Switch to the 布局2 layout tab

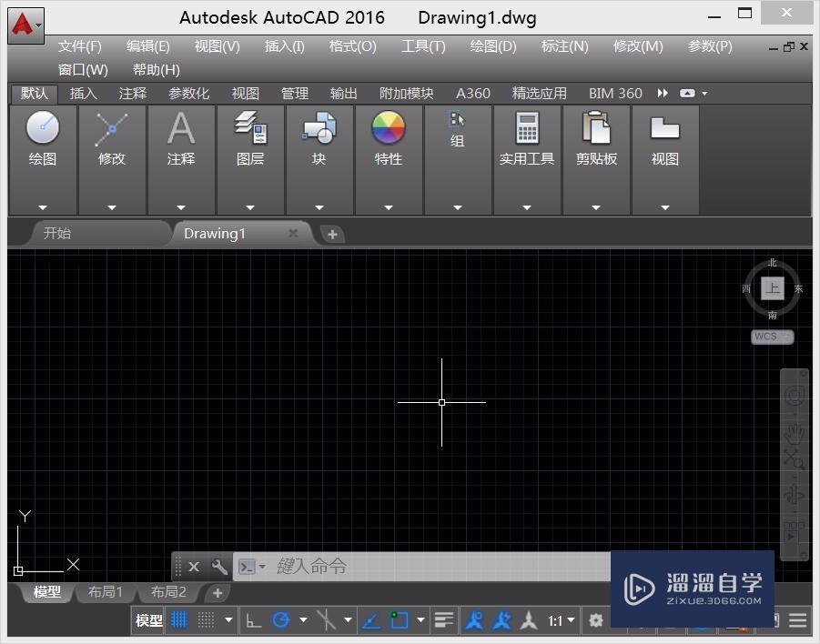(x=168, y=592)
